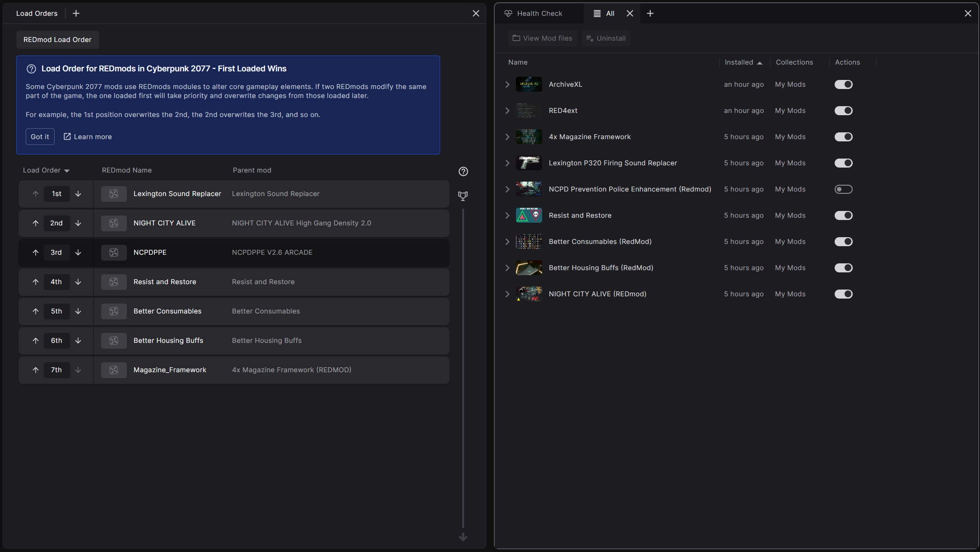Expand NIGHT CITY ALIVE (REDmod) row

point(507,294)
